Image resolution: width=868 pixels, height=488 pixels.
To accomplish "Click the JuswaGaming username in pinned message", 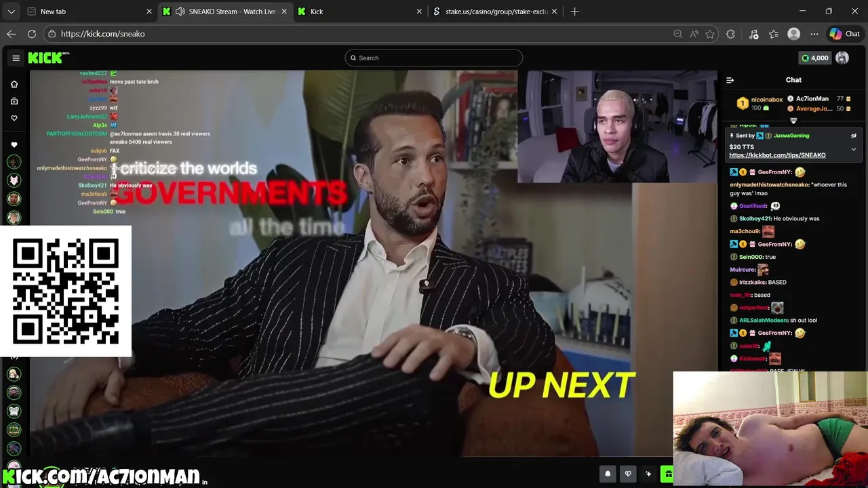I will tap(791, 136).
